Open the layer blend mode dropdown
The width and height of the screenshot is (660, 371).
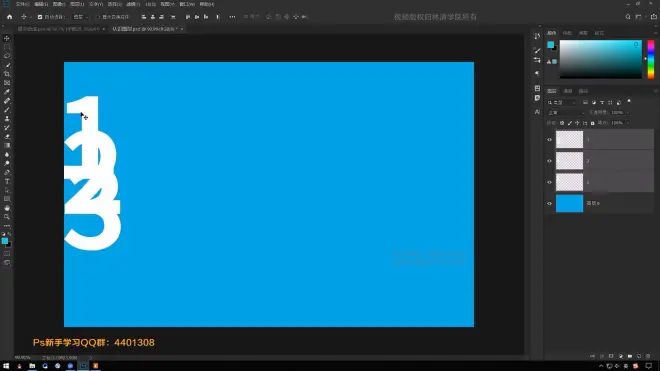pyautogui.click(x=566, y=113)
